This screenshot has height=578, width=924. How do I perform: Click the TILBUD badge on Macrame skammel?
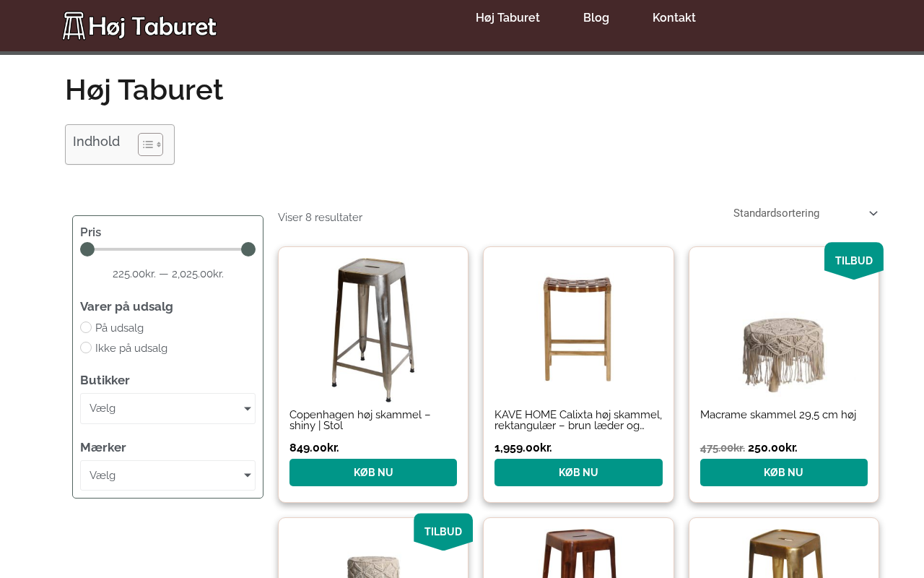coord(854,261)
